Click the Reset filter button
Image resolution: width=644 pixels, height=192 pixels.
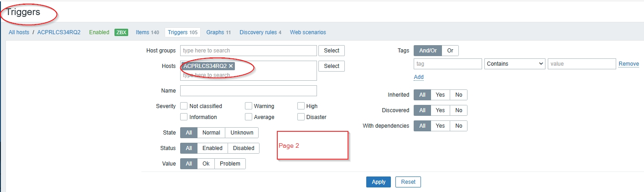pyautogui.click(x=408, y=182)
